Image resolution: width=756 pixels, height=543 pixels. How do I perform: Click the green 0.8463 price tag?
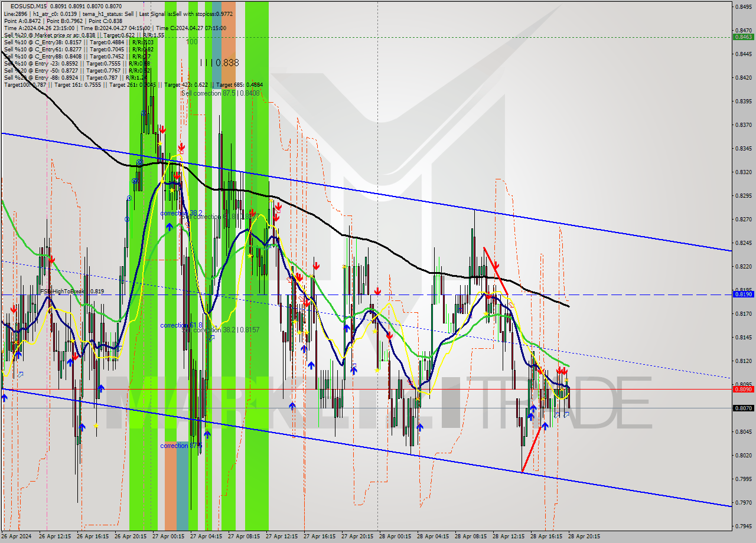click(x=743, y=37)
